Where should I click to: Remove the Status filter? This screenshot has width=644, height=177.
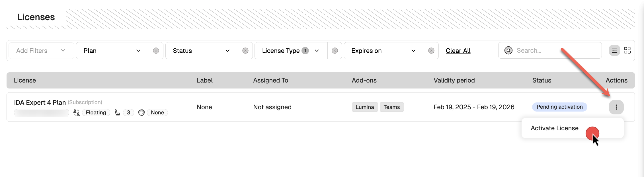[x=245, y=51]
